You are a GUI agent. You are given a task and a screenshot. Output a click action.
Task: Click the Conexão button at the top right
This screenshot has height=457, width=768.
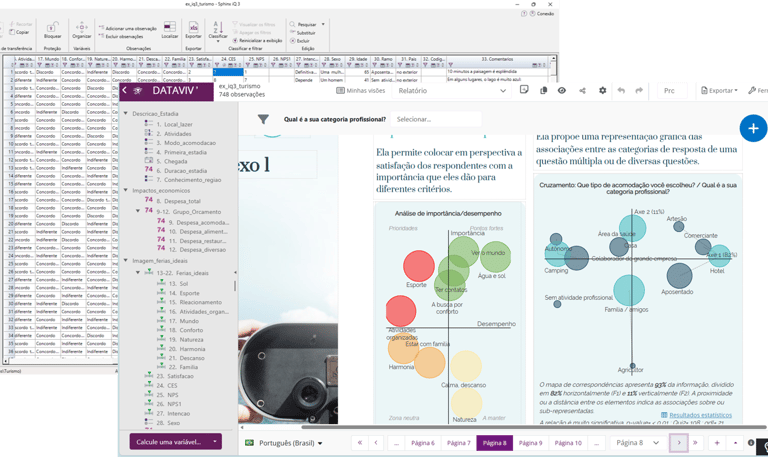tap(542, 14)
